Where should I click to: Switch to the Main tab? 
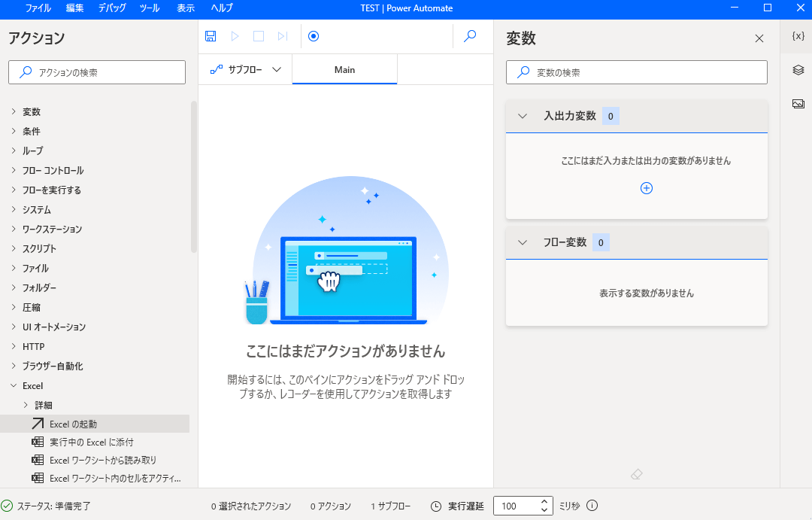click(344, 69)
